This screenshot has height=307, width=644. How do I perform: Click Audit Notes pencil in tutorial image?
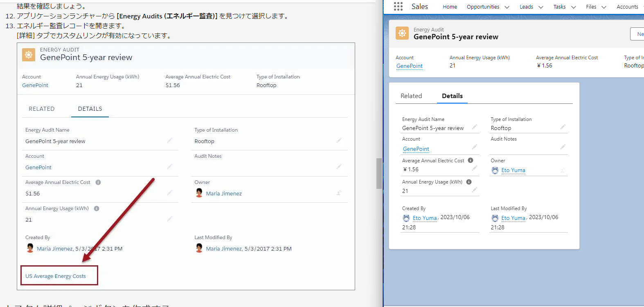(339, 166)
